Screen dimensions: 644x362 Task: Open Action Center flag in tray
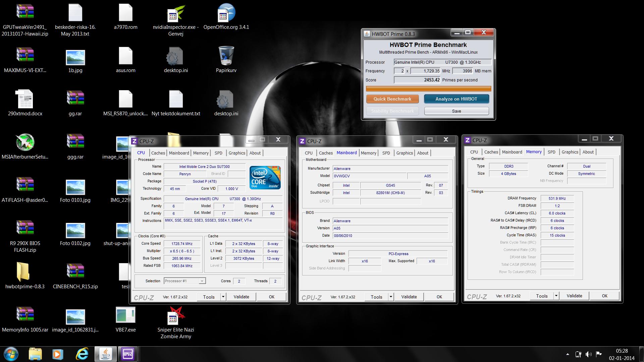[599, 354]
